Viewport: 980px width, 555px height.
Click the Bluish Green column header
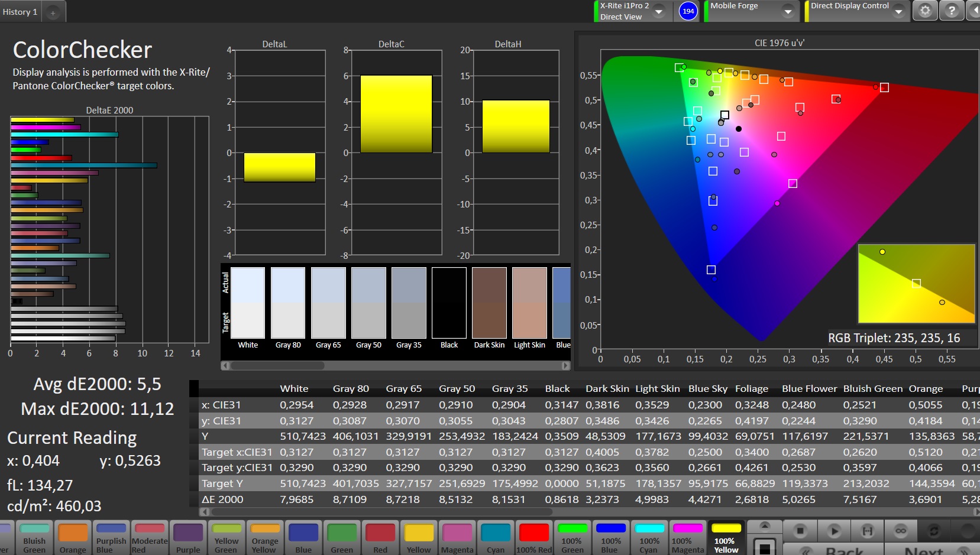click(873, 389)
